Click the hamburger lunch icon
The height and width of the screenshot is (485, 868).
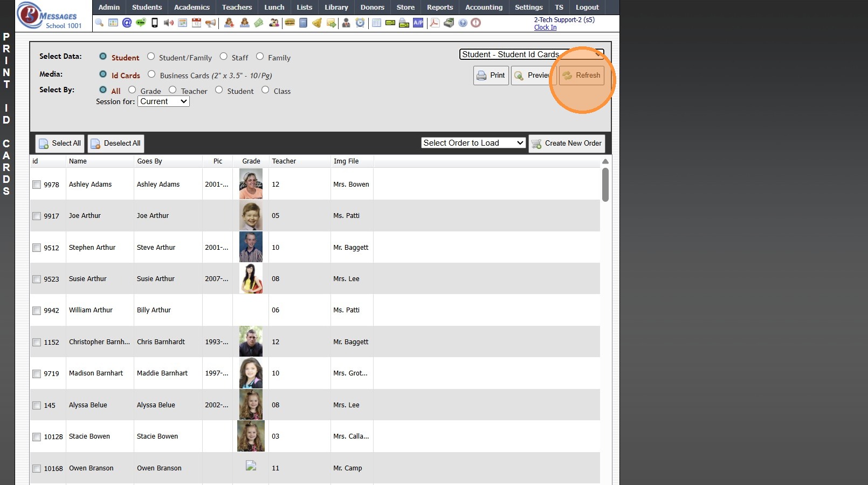click(x=290, y=23)
